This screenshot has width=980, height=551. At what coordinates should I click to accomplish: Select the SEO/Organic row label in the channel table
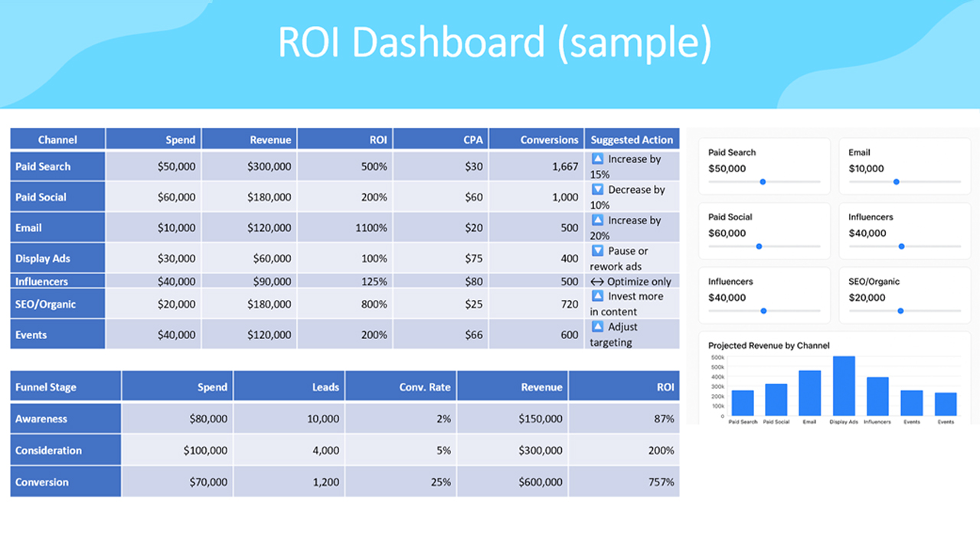tap(46, 304)
